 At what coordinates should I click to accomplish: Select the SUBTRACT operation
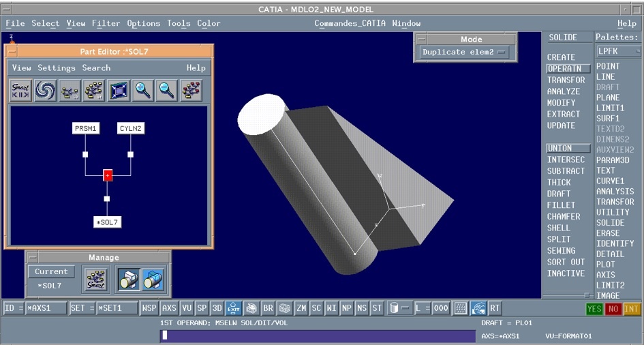click(566, 171)
